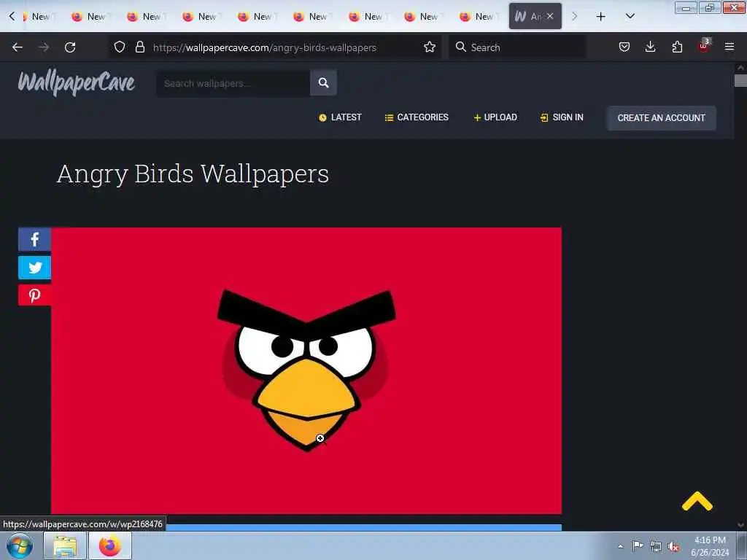Open the tracking protection shield icon
Viewport: 747px width, 560px height.
[120, 47]
